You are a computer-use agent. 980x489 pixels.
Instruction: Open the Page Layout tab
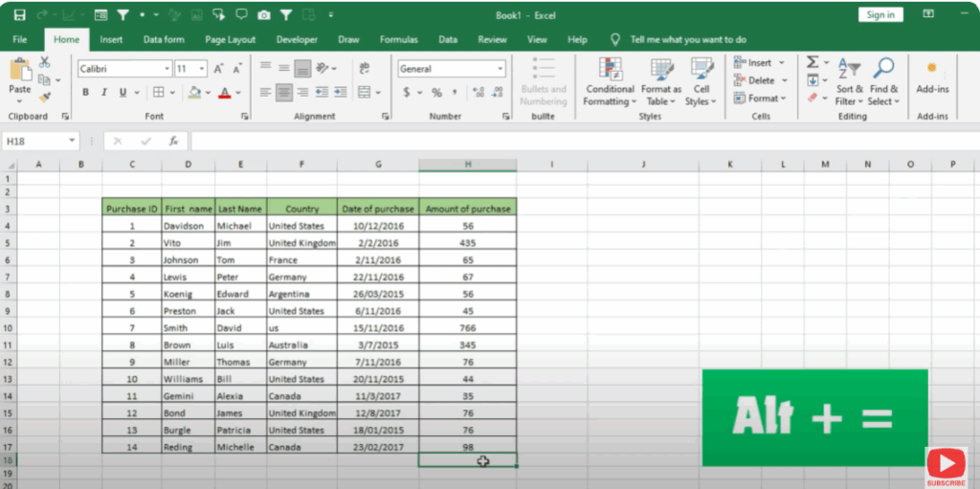click(x=230, y=40)
